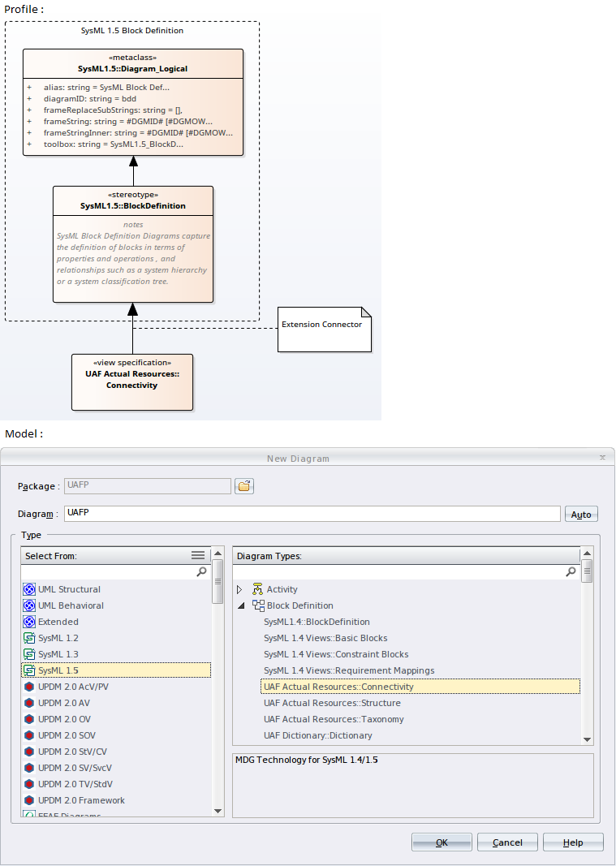Viewport: 616px width, 866px height.
Task: Collapse the Block Definition group
Action: tap(239, 605)
